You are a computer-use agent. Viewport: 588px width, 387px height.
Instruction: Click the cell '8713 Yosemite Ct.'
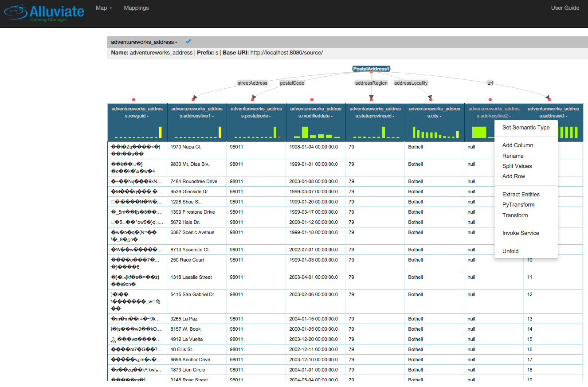tap(197, 250)
